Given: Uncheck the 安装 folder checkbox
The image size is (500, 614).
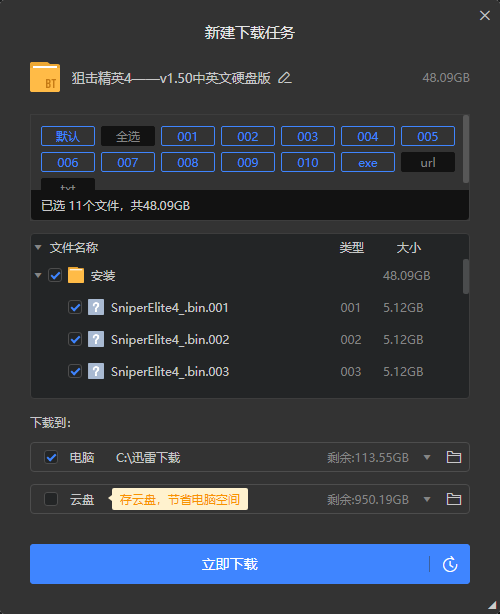Looking at the screenshot, I should 55,275.
